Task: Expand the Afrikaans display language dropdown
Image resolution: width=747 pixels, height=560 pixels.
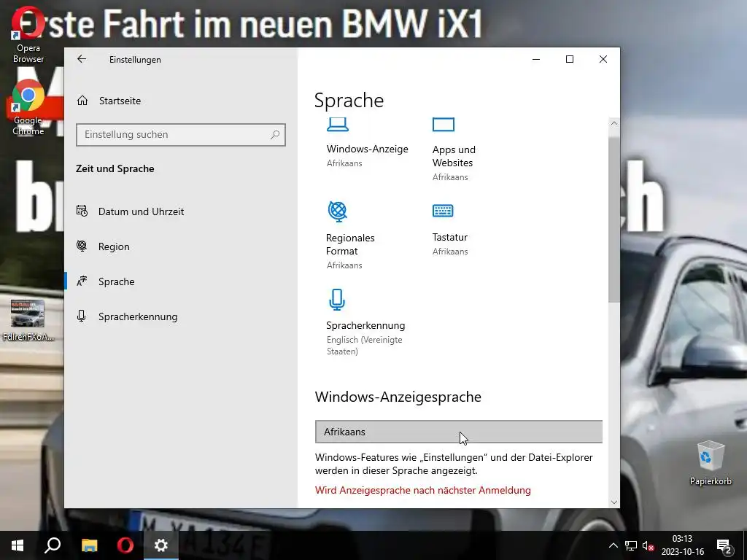Action: pos(458,432)
